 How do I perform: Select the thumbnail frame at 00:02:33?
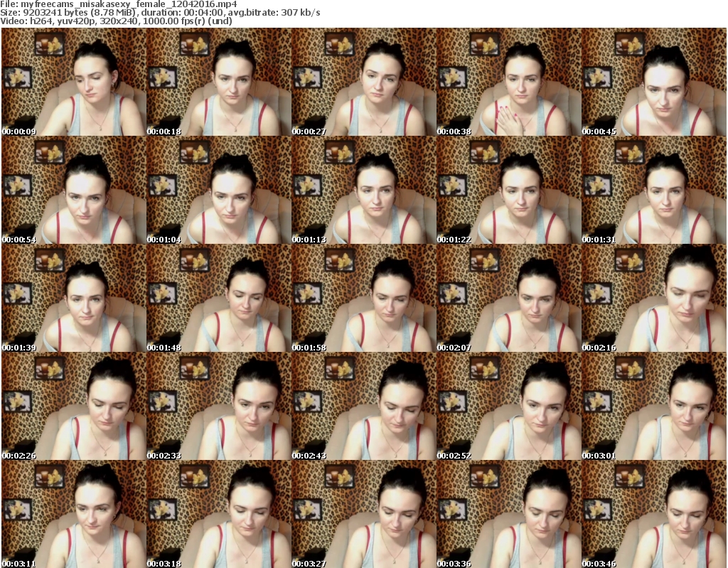click(219, 407)
